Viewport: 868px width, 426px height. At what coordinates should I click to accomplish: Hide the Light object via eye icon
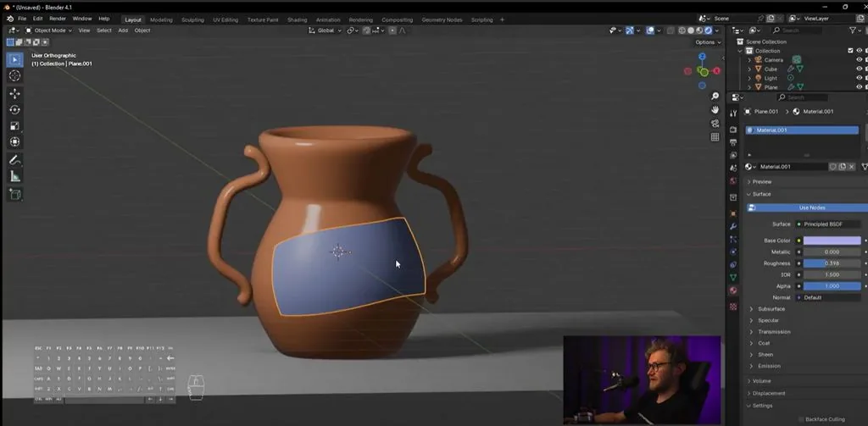[860, 78]
